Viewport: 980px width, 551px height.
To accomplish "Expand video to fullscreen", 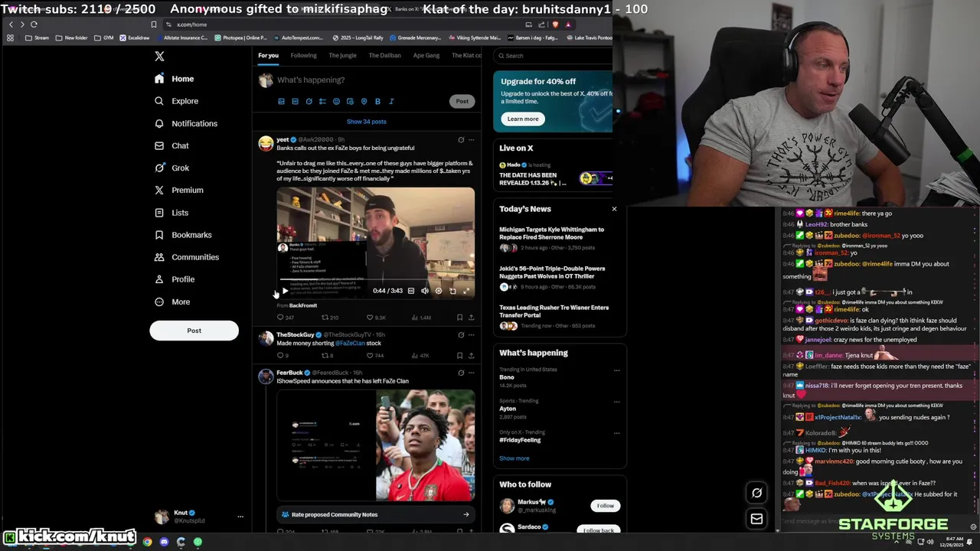I will coord(466,291).
